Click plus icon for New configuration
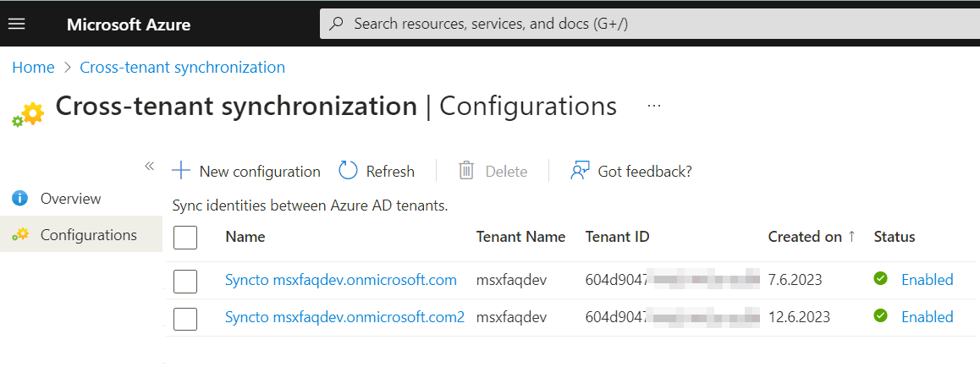The height and width of the screenshot is (367, 980). click(180, 171)
